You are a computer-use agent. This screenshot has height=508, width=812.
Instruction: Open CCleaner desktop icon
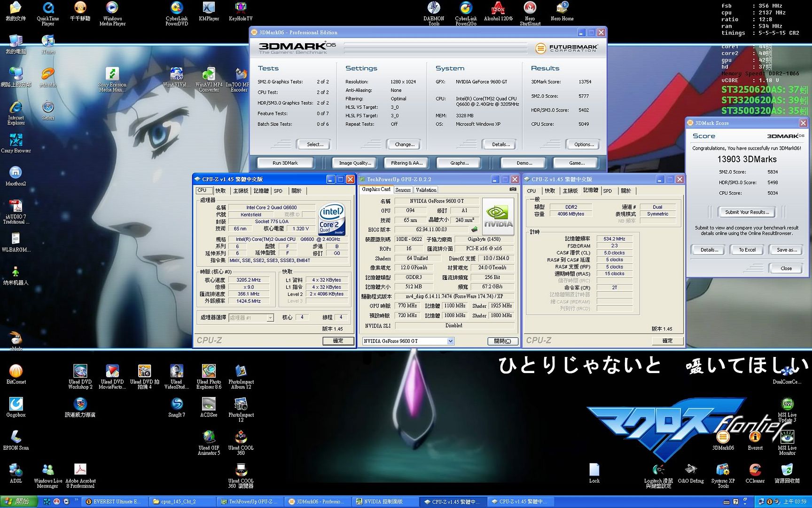coord(755,474)
